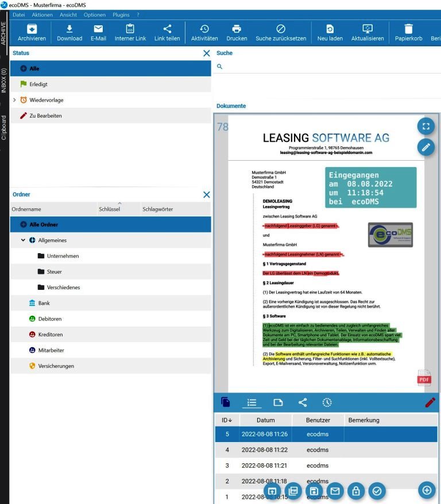Select version 5 dated 2022-08-08 11:26
Screen dimensions: 441x504
[x=326, y=434]
